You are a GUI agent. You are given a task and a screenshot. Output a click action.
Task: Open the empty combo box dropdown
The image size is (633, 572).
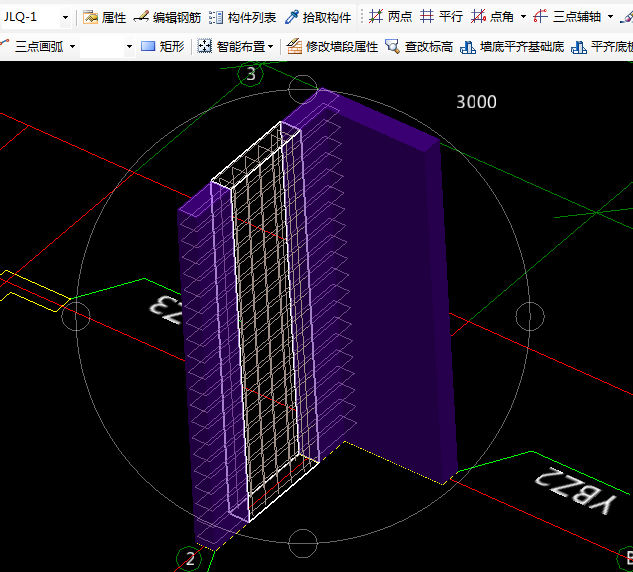point(129,46)
